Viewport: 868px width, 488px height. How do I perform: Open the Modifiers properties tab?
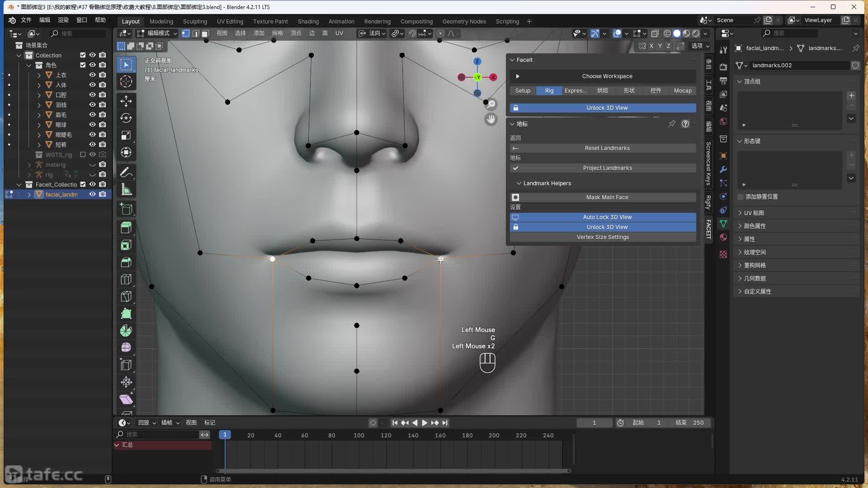pos(723,169)
